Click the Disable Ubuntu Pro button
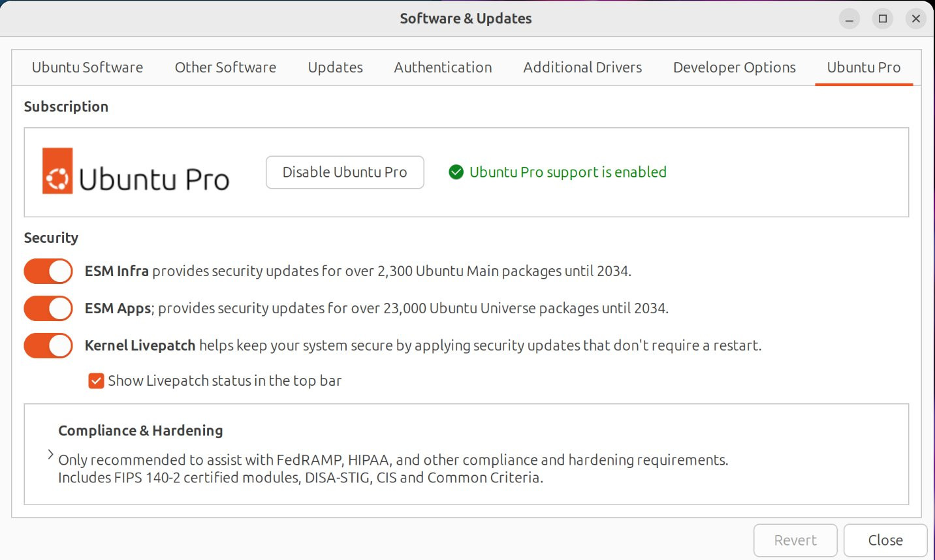Viewport: 935px width, 560px height. (345, 172)
